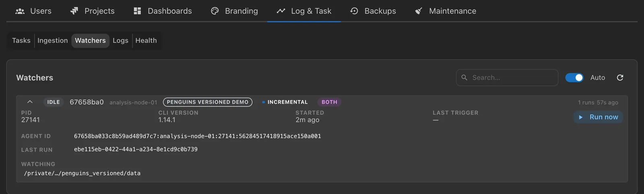
Task: Click the CLI version 1.14.1
Action: point(167,120)
